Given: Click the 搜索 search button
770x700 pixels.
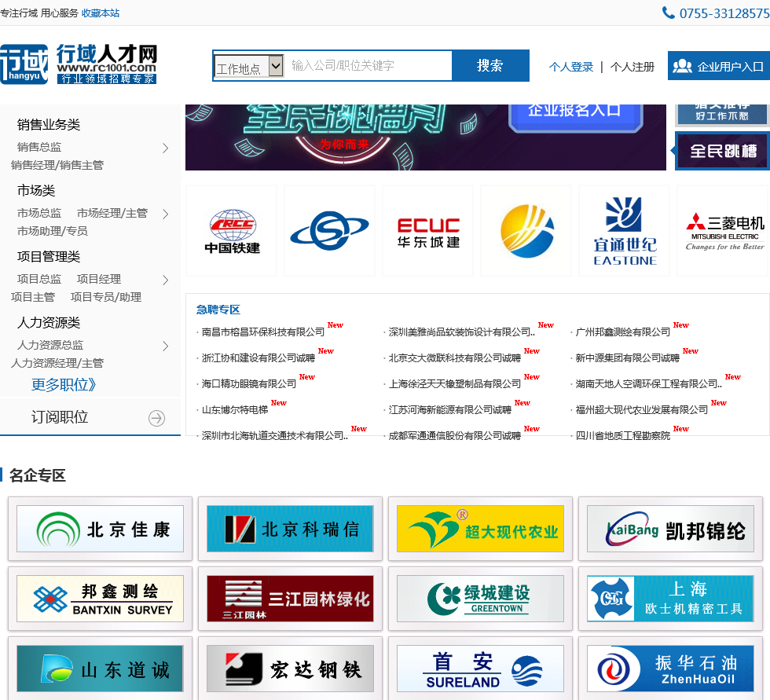Looking at the screenshot, I should (x=490, y=65).
